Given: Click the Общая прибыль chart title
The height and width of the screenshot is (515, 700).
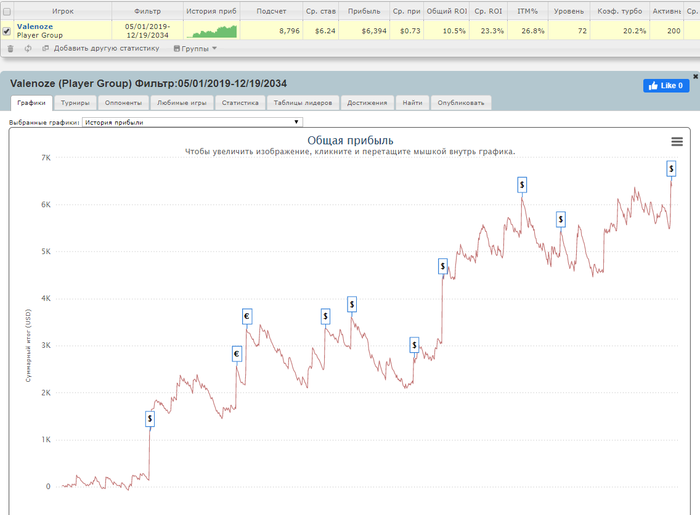Looking at the screenshot, I should (x=350, y=141).
